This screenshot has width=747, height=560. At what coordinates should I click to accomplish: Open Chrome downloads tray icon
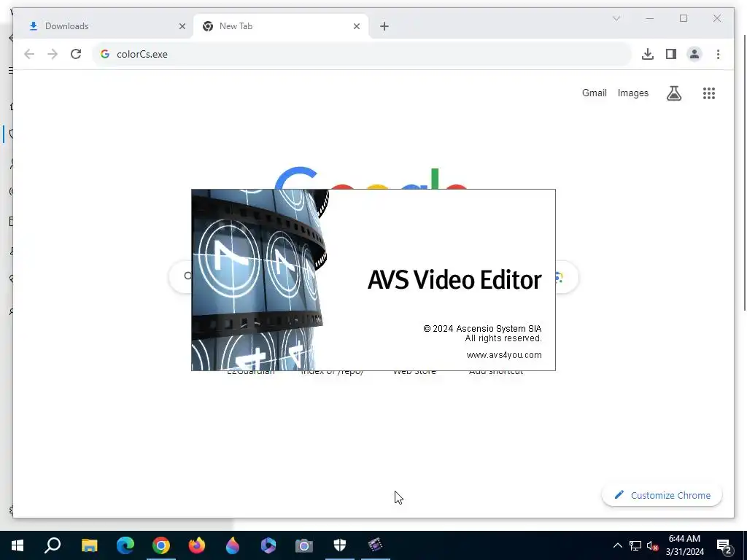coord(648,54)
